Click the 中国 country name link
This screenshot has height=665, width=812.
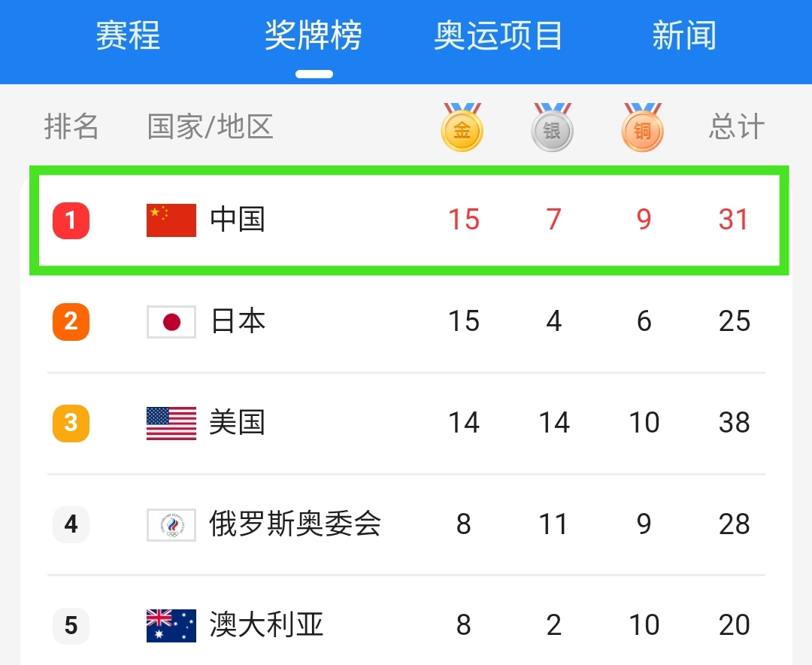click(238, 219)
